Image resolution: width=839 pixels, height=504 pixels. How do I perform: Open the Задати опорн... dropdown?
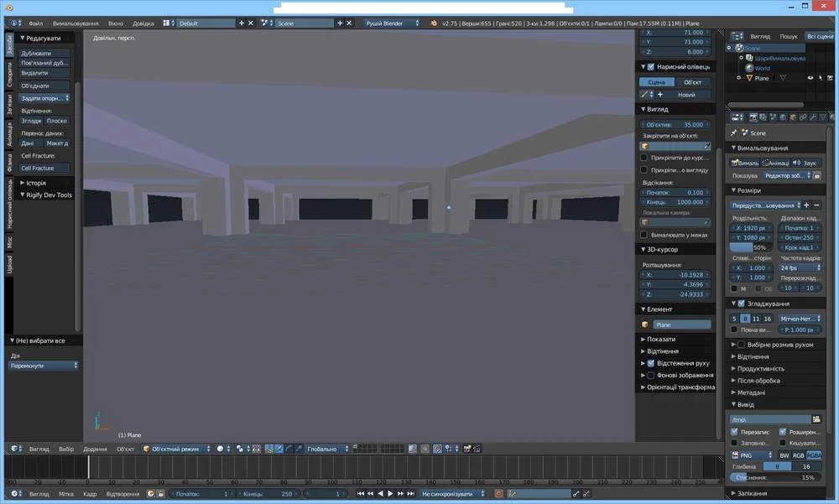click(x=44, y=98)
